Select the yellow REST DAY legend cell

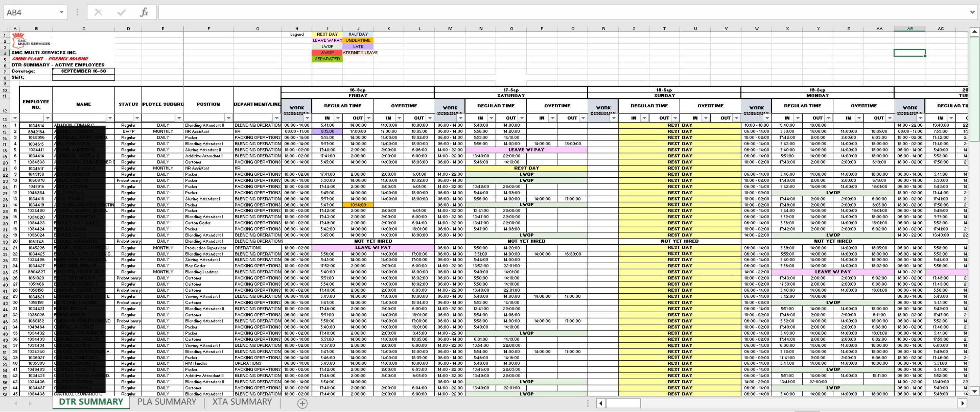[x=327, y=34]
